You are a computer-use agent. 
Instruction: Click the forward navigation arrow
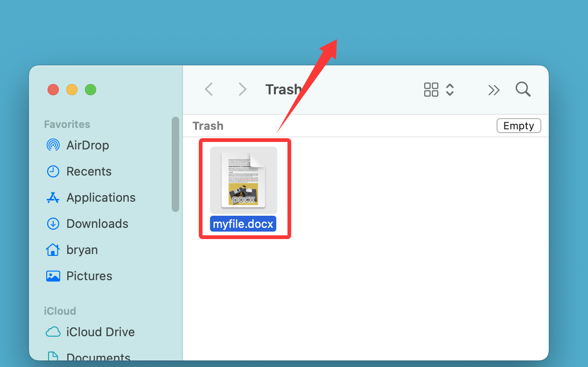click(242, 89)
